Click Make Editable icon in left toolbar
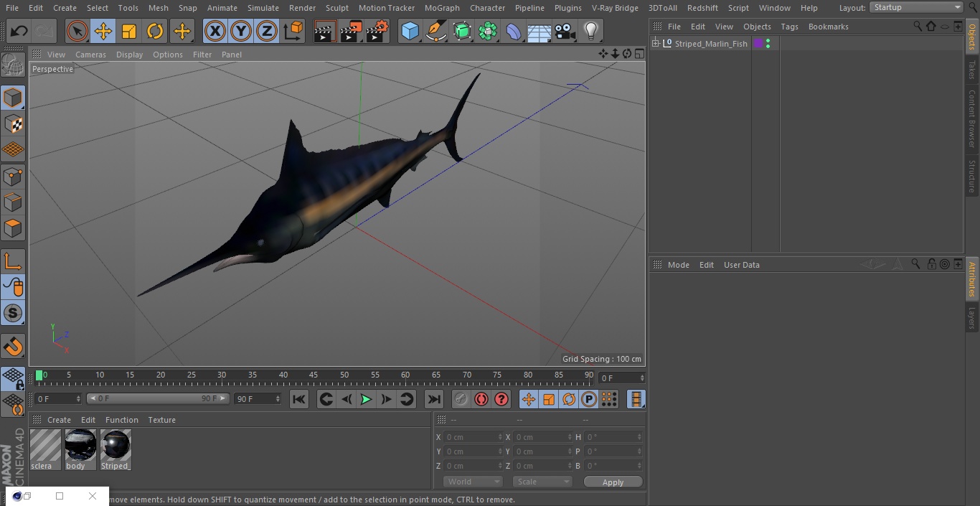980x506 pixels. [x=13, y=65]
